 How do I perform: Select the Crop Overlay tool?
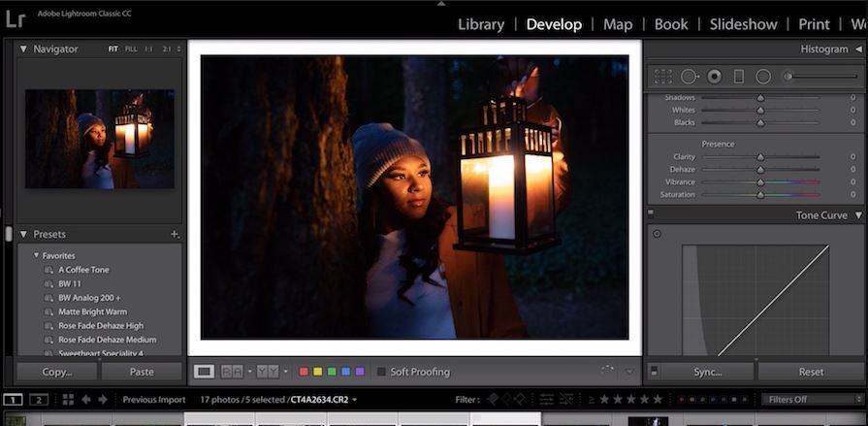coord(662,77)
